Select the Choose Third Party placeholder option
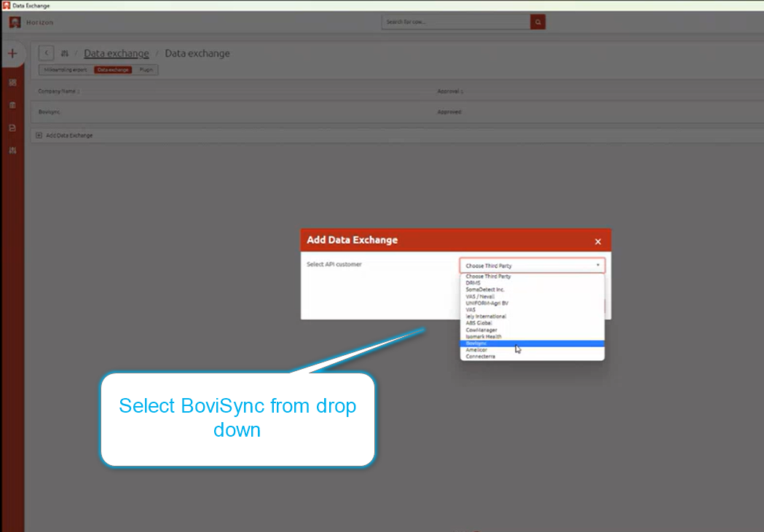 [x=532, y=277]
